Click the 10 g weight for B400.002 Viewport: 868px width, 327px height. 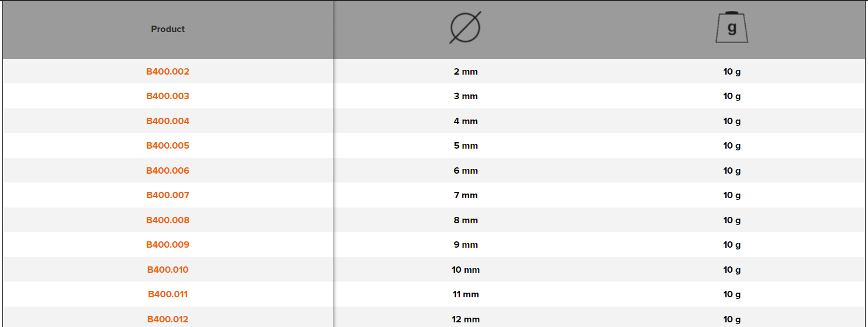tap(732, 72)
